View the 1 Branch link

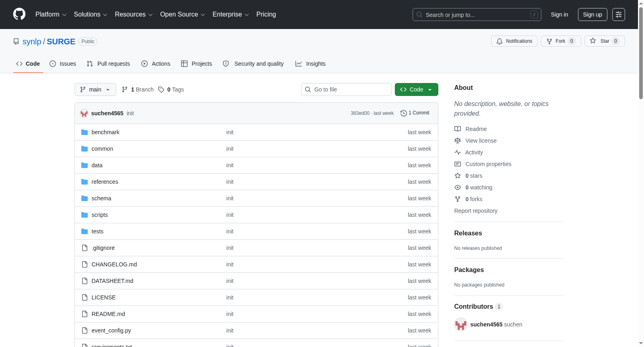click(138, 89)
